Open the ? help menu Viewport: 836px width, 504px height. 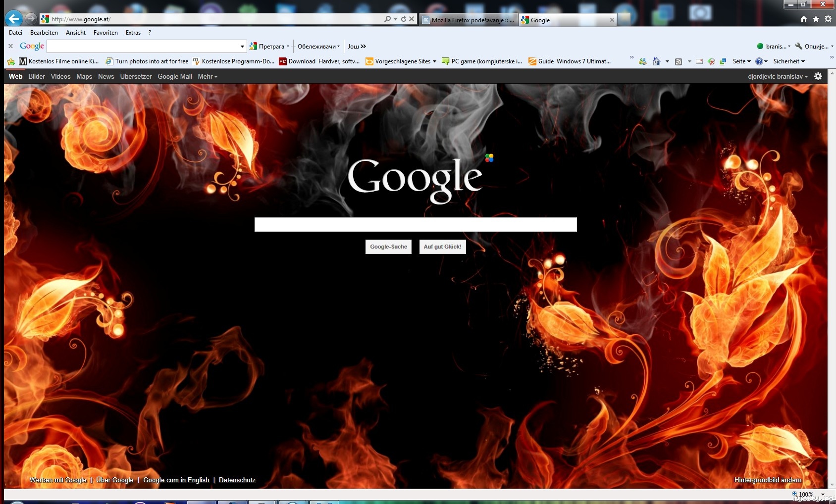(x=150, y=33)
